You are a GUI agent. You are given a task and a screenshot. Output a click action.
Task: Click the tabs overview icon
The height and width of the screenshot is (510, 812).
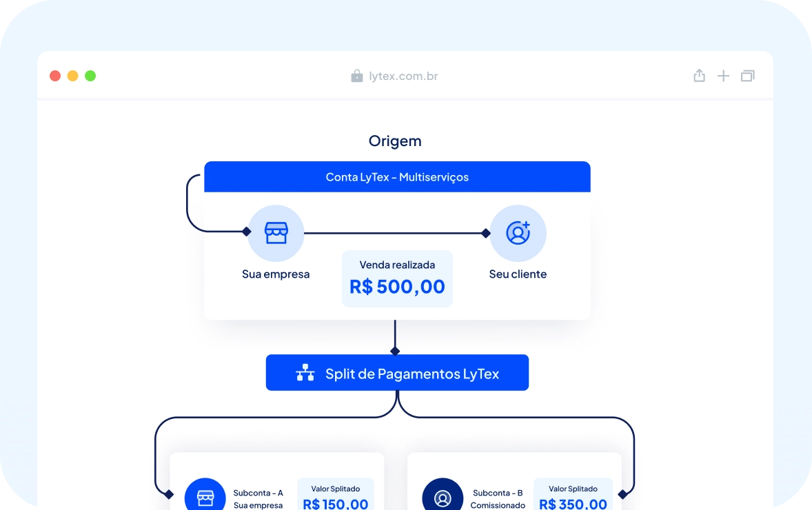(748, 76)
